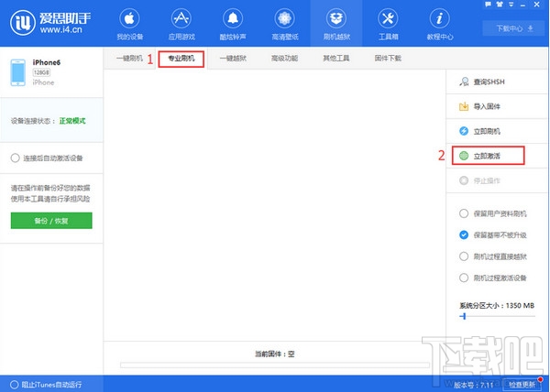
Task: Uncheck 保留基带不被升级 option
Action: 464,234
